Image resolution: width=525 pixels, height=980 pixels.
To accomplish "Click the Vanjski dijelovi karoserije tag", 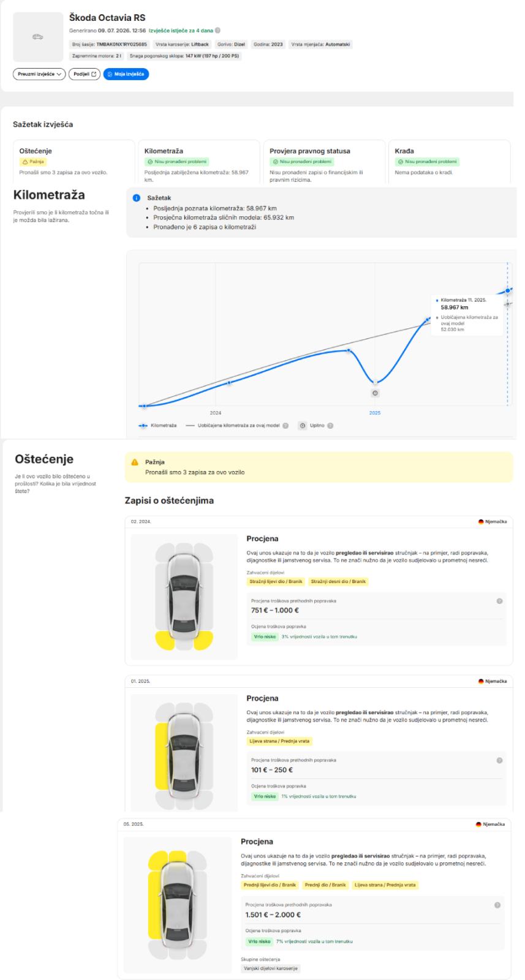I will point(271,968).
